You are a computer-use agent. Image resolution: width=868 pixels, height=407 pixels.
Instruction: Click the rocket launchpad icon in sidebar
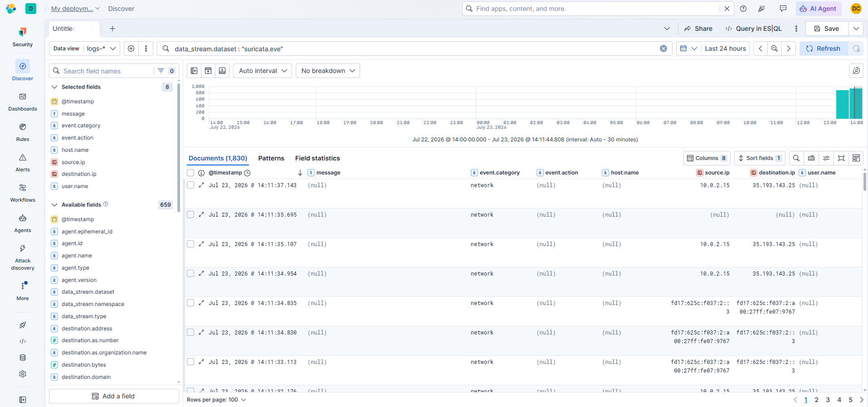click(23, 325)
